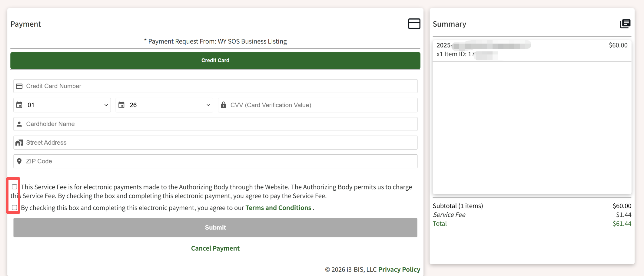Open the Privacy Policy link
This screenshot has width=644, height=276.
point(399,269)
